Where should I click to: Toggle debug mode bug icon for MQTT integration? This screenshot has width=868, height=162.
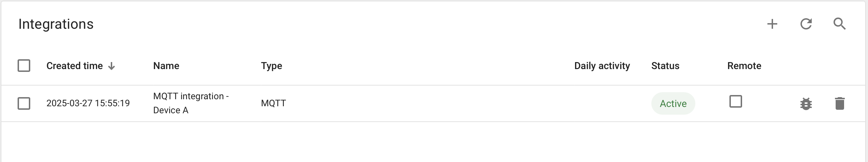pyautogui.click(x=806, y=104)
